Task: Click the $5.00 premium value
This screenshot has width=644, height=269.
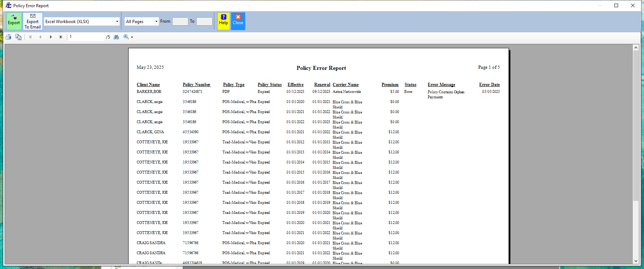Action: [394, 92]
